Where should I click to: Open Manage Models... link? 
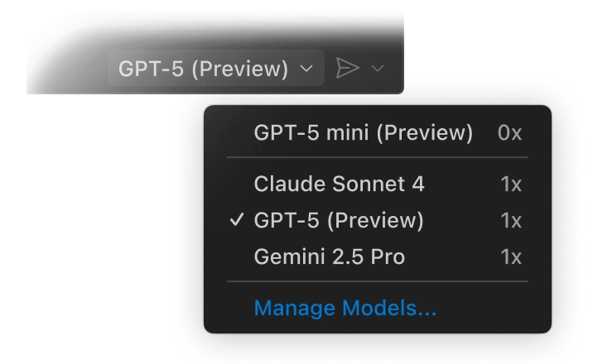(345, 309)
